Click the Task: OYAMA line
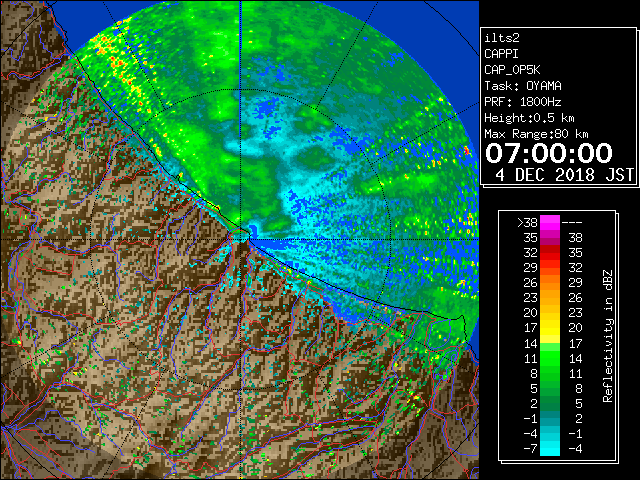Screen dimensions: 640x480 click(523, 86)
